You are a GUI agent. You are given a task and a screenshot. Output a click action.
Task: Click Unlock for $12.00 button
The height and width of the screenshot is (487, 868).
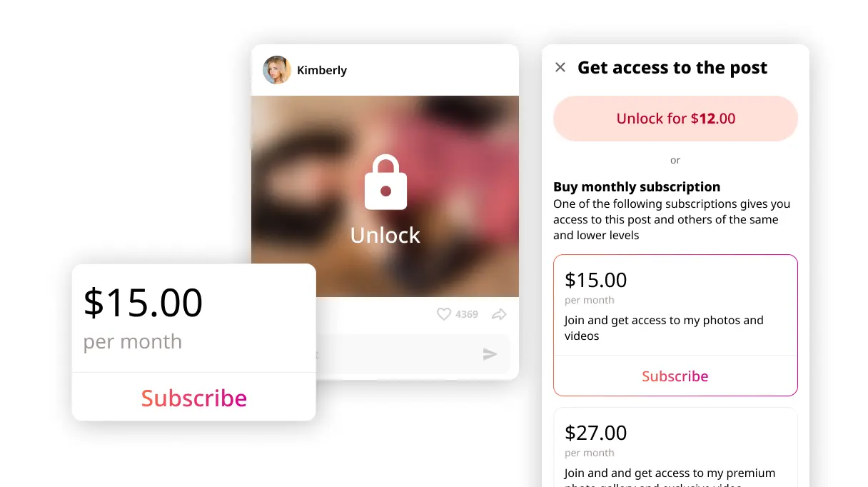coord(675,119)
